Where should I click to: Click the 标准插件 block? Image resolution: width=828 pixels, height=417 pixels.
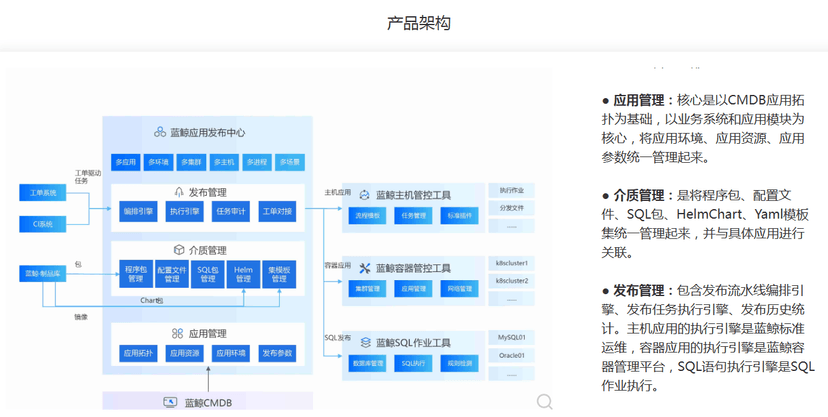459,215
